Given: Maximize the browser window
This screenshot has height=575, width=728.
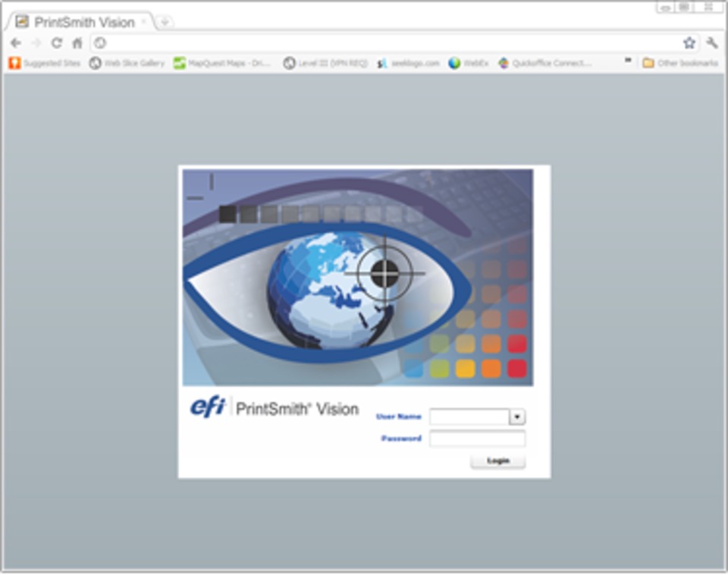Looking at the screenshot, I should click(x=684, y=8).
